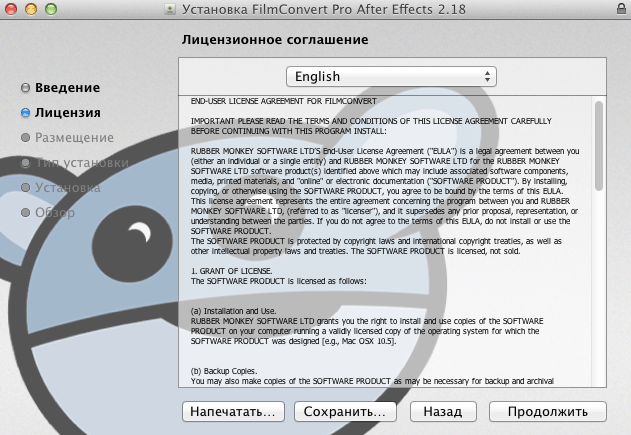Click the Лицензионное соглашение heading
Screen dimensions: 631x435
coord(275,39)
